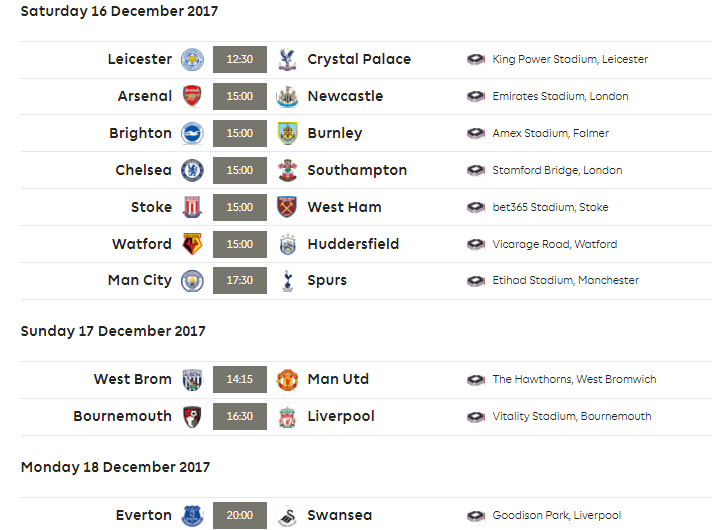Image resolution: width=712 pixels, height=530 pixels.
Task: Click the 17:30 Man City kickoff button
Action: coord(240,280)
